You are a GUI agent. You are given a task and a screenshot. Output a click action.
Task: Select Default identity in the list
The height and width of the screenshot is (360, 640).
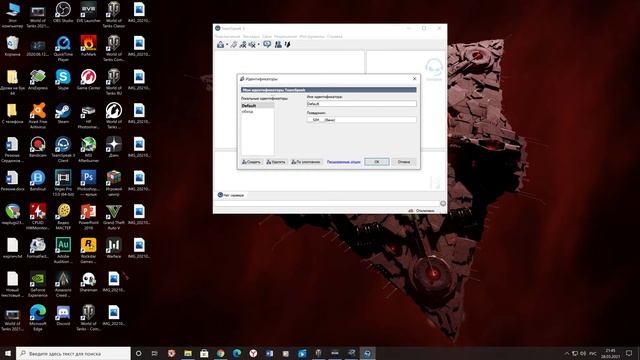[x=257, y=106]
